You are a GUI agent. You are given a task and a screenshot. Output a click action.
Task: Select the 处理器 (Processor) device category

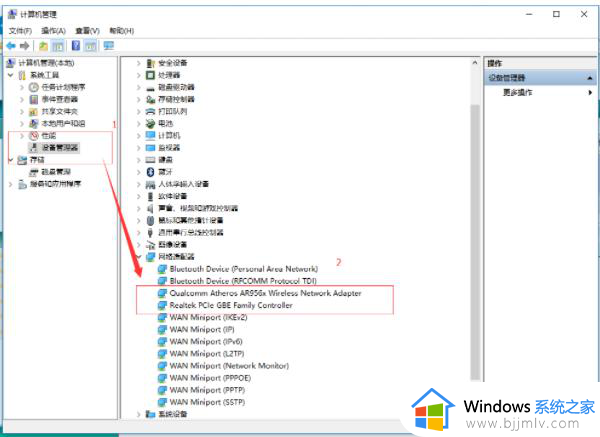[170, 74]
